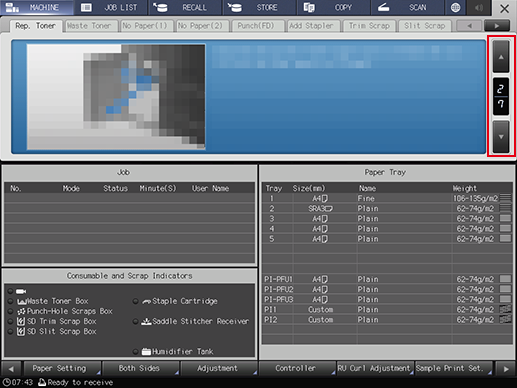Screen dimensions: 517x388
Task: Click the Humidifier Tank indicator light
Action: (135, 351)
